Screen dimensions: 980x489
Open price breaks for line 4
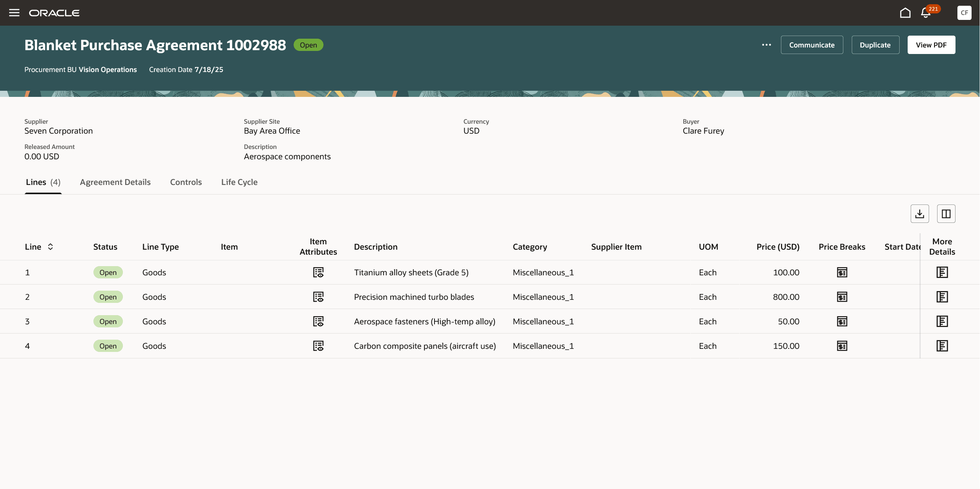coord(842,346)
